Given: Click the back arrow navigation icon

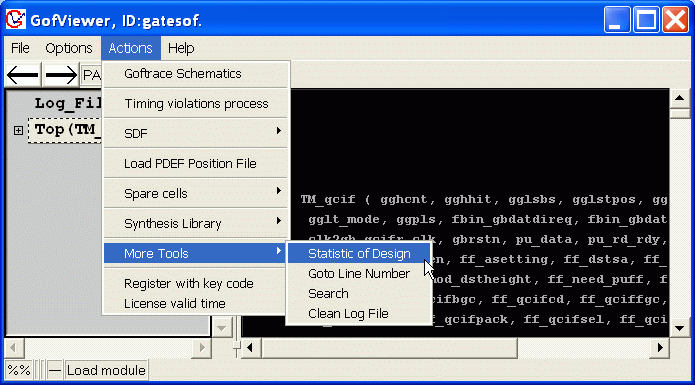Looking at the screenshot, I should [23, 75].
